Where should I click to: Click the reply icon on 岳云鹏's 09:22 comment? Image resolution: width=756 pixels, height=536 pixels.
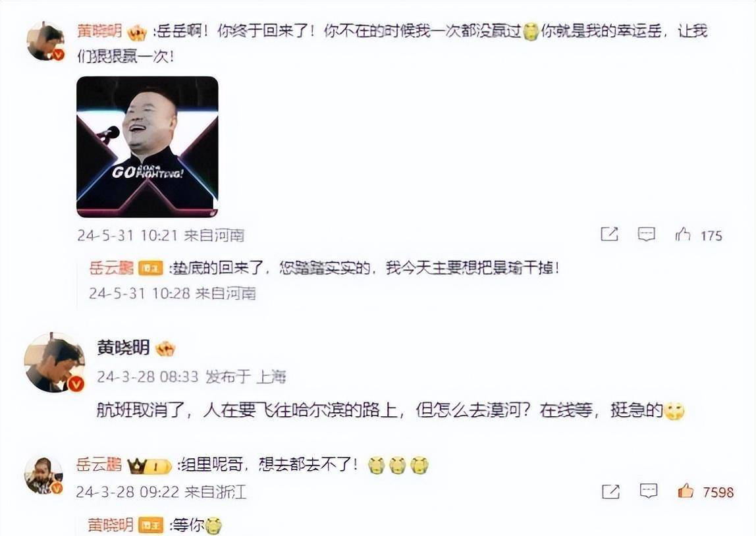tap(649, 491)
